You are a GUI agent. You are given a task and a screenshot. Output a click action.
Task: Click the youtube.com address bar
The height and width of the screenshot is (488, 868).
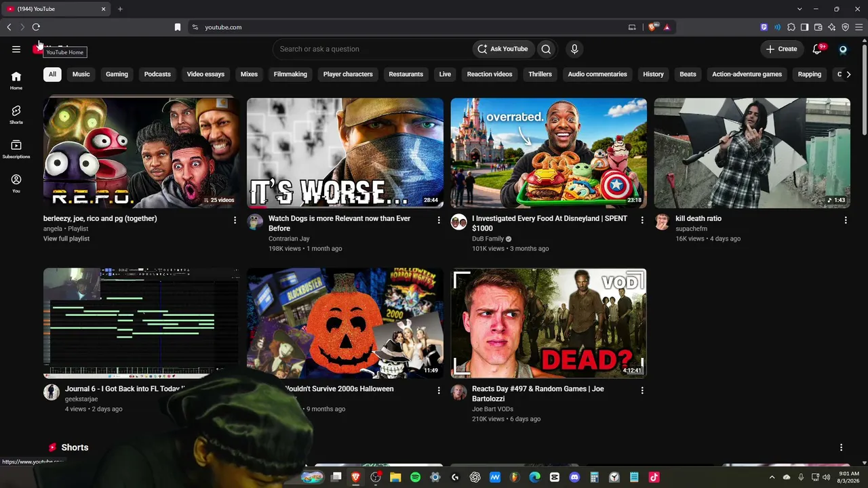407,27
